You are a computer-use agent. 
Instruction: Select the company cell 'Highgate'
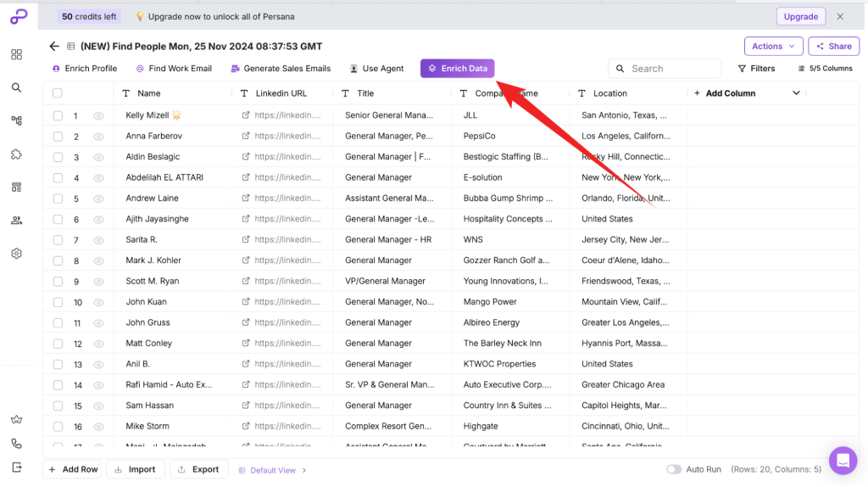(x=510, y=426)
